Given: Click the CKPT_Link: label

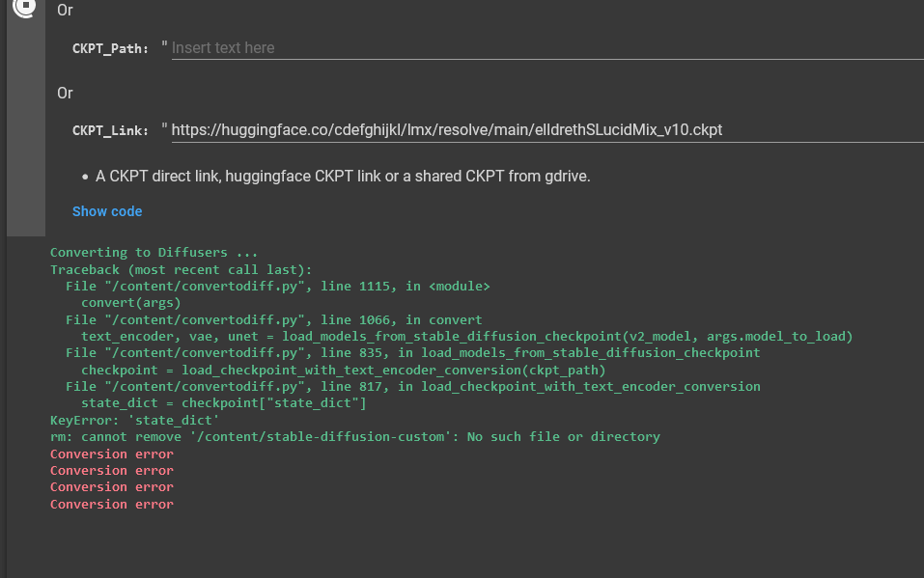Looking at the screenshot, I should [x=110, y=130].
